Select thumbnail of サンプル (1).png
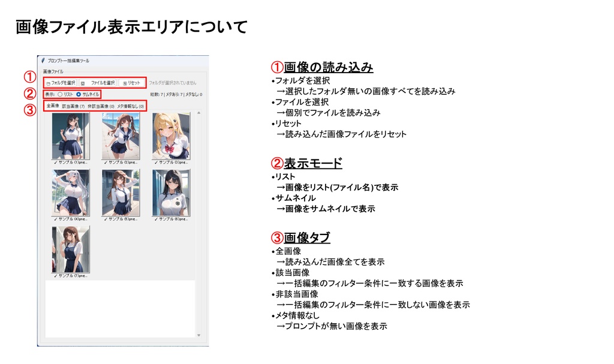The height and width of the screenshot is (364, 614). (71, 136)
